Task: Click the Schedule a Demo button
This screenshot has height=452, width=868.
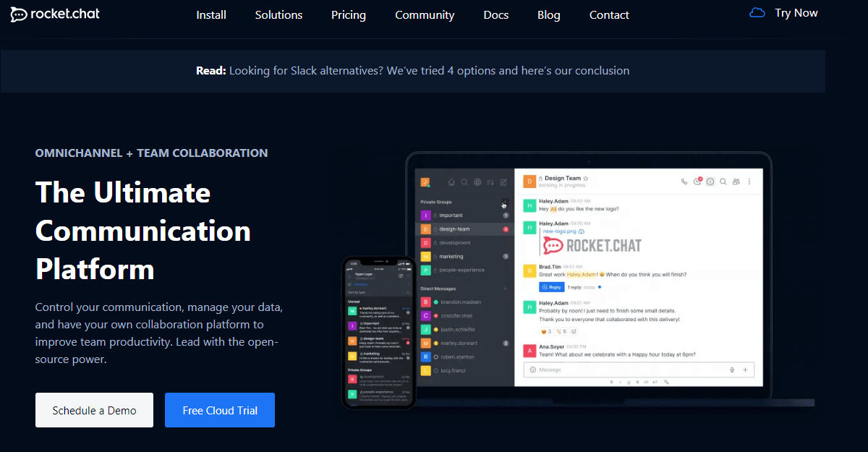Action: pyautogui.click(x=94, y=410)
